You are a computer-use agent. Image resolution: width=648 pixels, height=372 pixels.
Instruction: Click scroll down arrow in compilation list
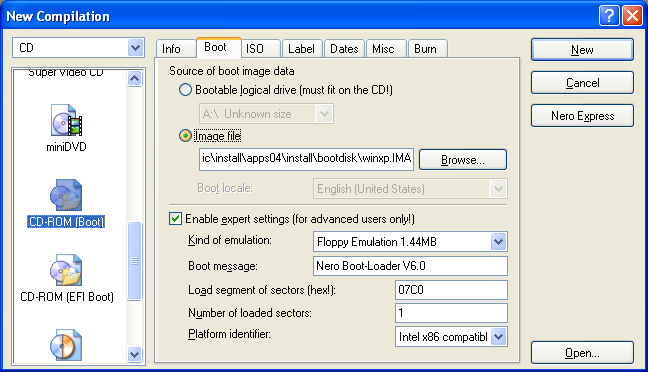click(135, 354)
